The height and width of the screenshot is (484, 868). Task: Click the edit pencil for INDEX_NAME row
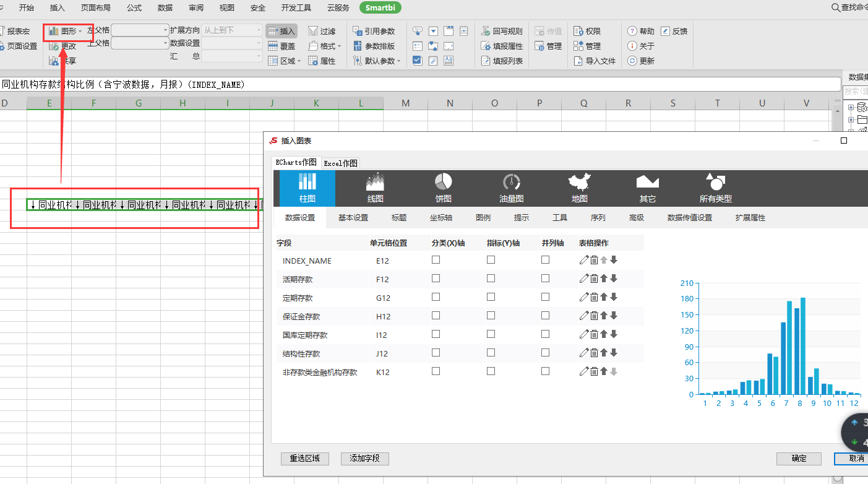point(584,260)
